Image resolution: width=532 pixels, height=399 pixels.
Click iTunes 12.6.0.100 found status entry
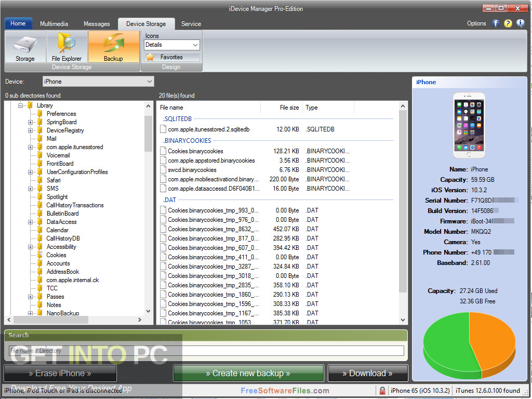pyautogui.click(x=487, y=391)
